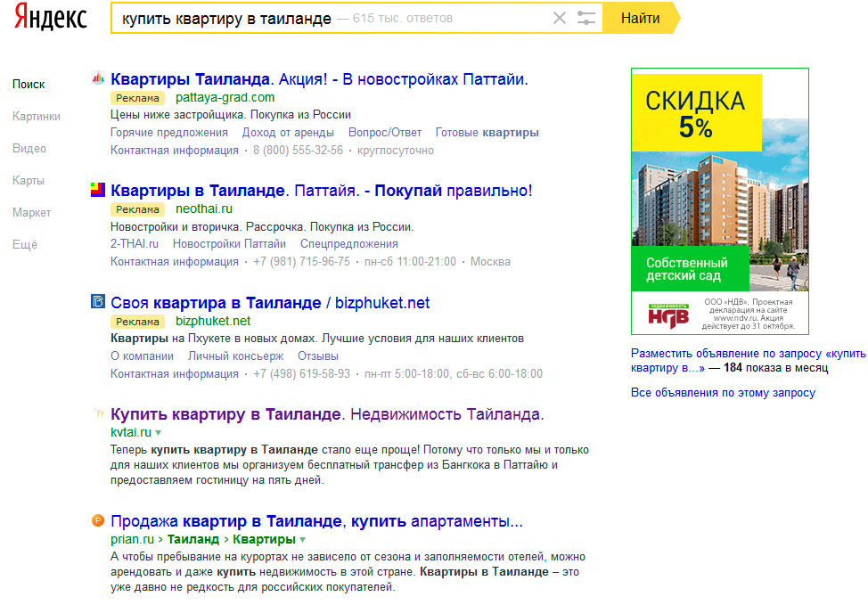Screen dimensions: 868x605
Task: Open 'Отзывы' sitelink
Action: [x=318, y=356]
